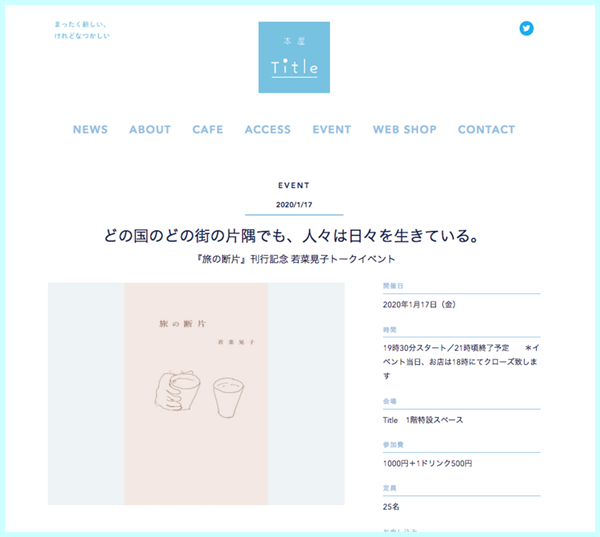Image resolution: width=600 pixels, height=537 pixels.
Task: Click the EVENT category label above the date
Action: pyautogui.click(x=294, y=185)
